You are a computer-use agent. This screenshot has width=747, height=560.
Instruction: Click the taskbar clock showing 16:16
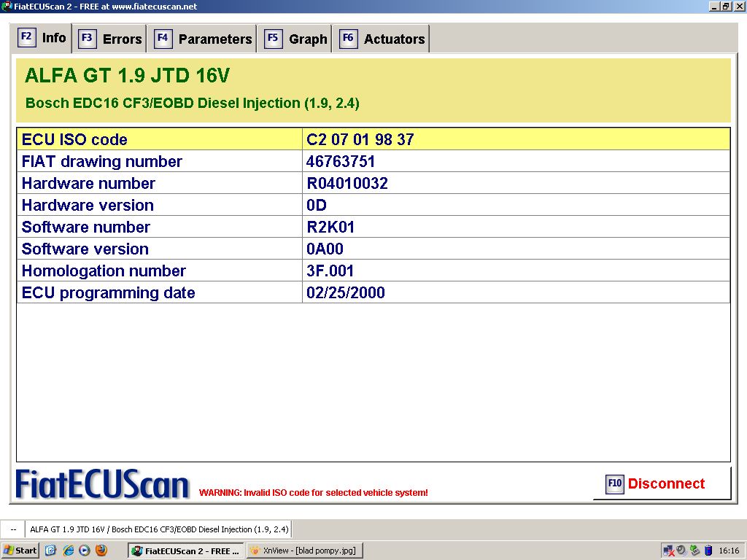coord(729,551)
